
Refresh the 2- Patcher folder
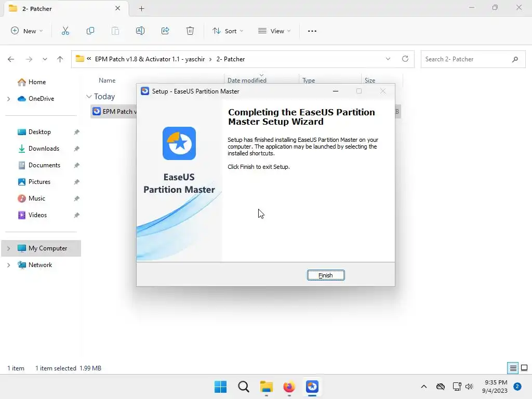(405, 59)
